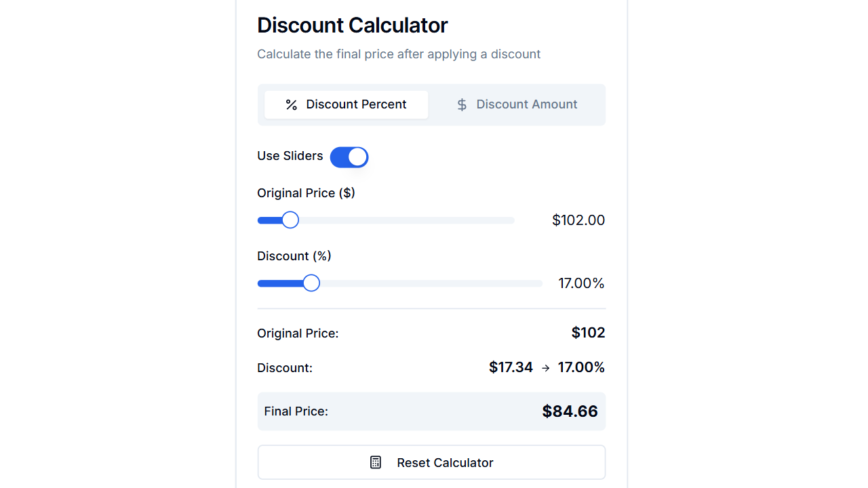This screenshot has width=868, height=488.
Task: Click the dollar sign icon beside Discount Amount
Action: tap(462, 104)
